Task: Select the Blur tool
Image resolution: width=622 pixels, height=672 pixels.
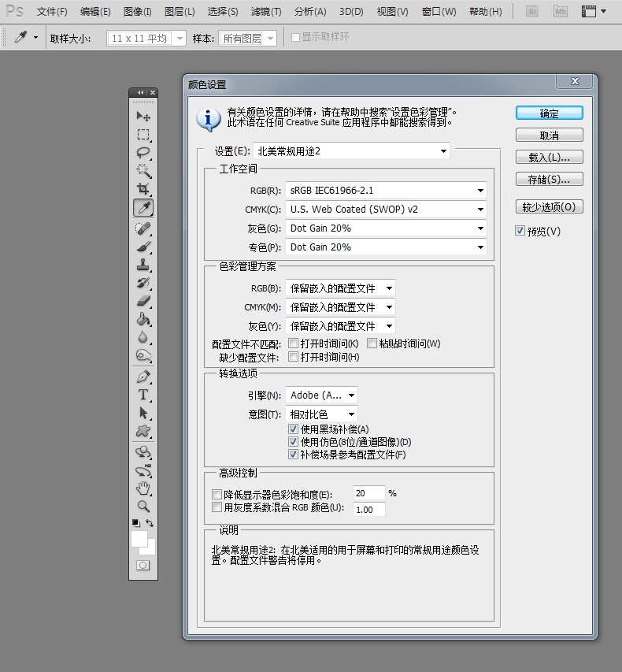Action: 143,337
